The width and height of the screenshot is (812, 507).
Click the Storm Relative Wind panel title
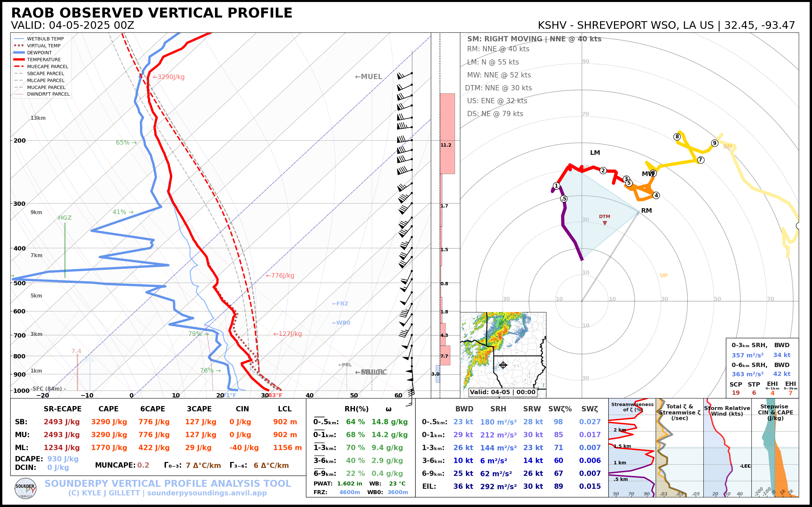(727, 411)
